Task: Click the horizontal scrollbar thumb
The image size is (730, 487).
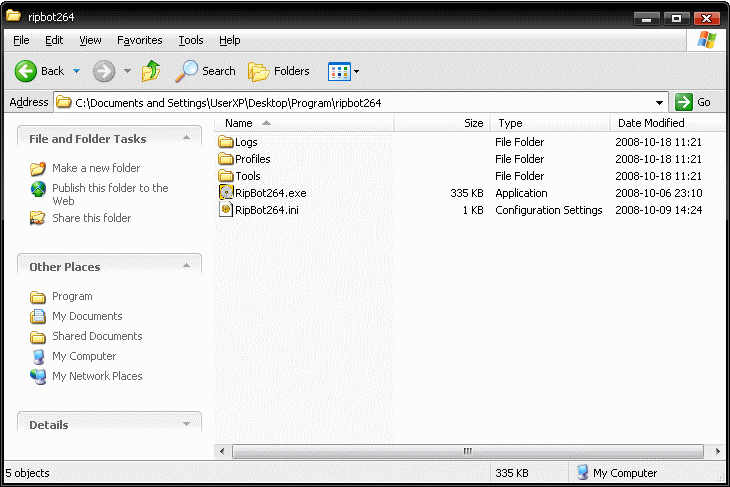Action: tap(466, 452)
